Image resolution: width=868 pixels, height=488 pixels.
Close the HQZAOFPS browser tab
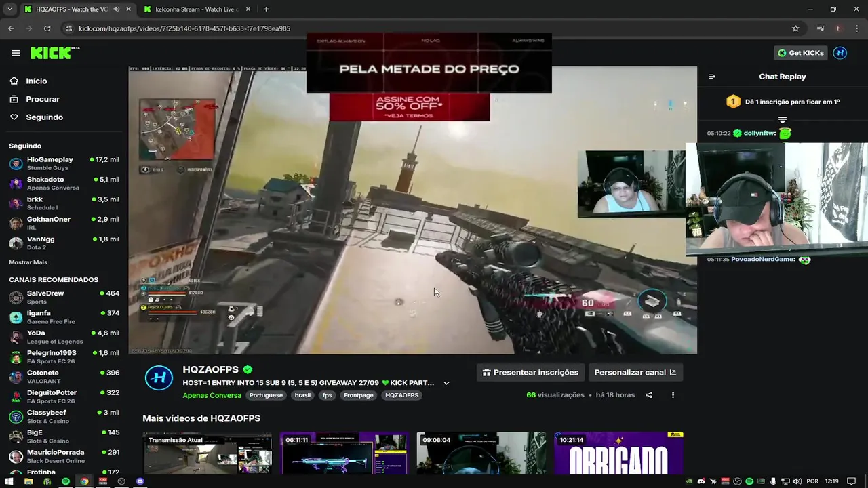pos(128,9)
